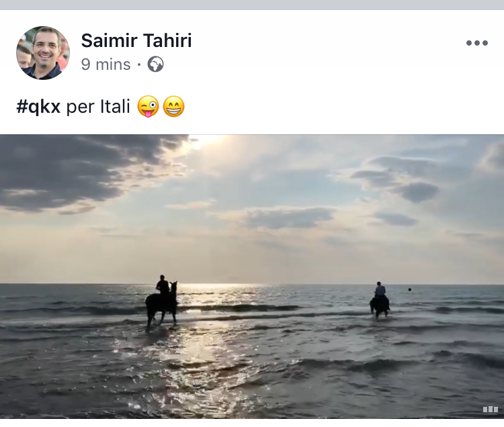Click the gray bar above the post
Viewport: 504px width, 427px height.
click(252, 5)
